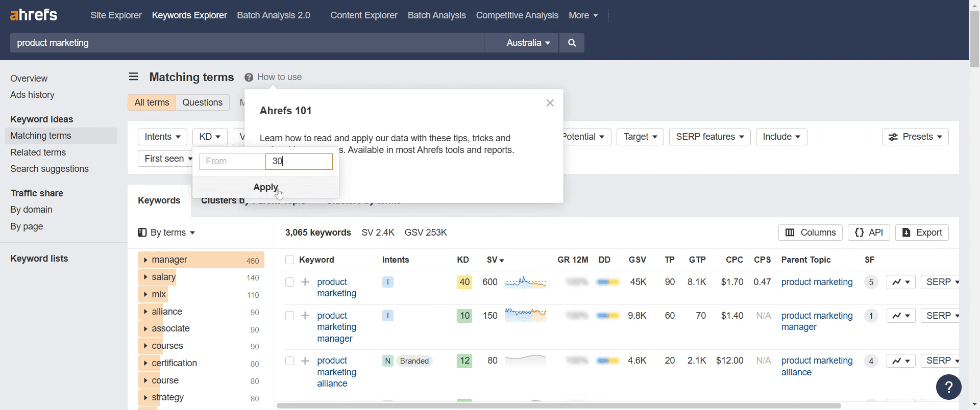980x410 pixels.
Task: Click the Branded tag in alliance row
Action: (x=414, y=361)
